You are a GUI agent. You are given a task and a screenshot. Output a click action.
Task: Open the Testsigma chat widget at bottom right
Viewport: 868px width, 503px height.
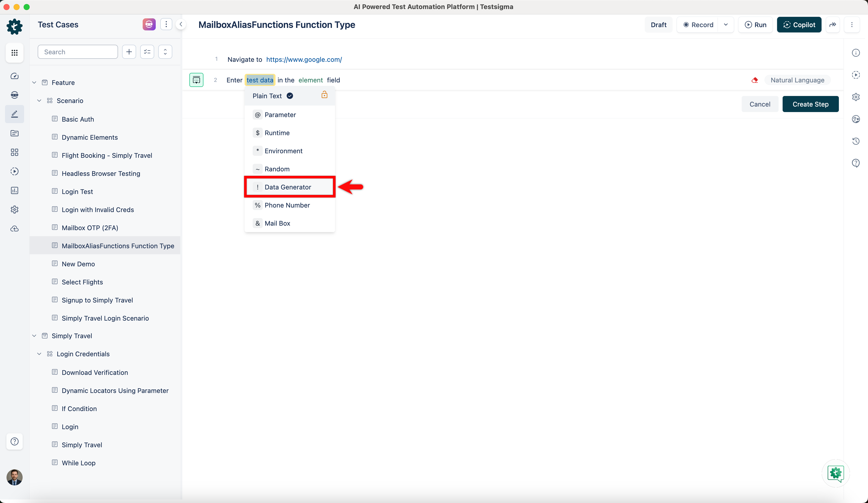[x=836, y=473]
